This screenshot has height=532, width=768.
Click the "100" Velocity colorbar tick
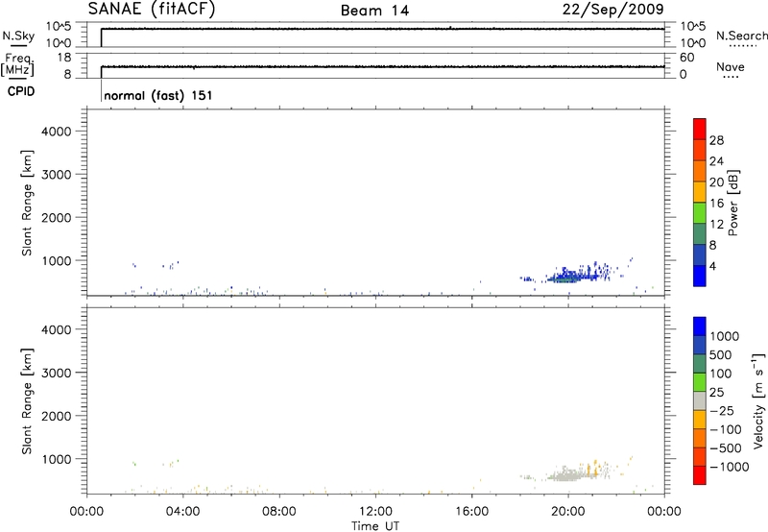720,374
